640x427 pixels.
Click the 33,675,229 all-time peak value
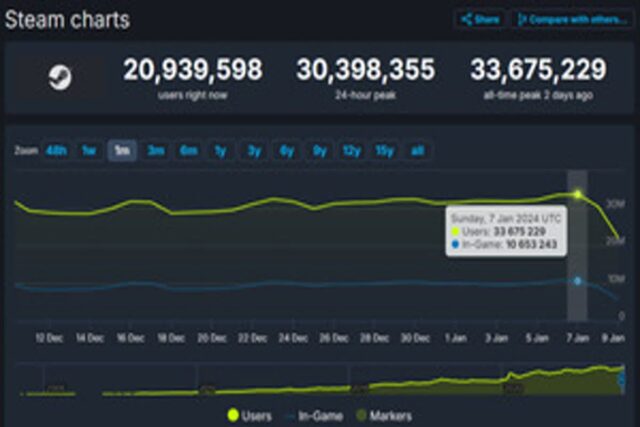pos(538,69)
